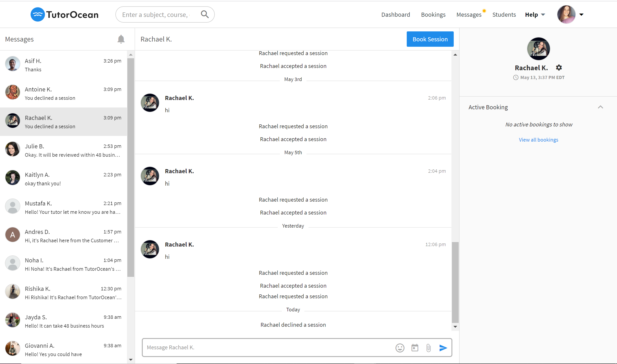
Task: Click the Book Session button
Action: point(430,39)
